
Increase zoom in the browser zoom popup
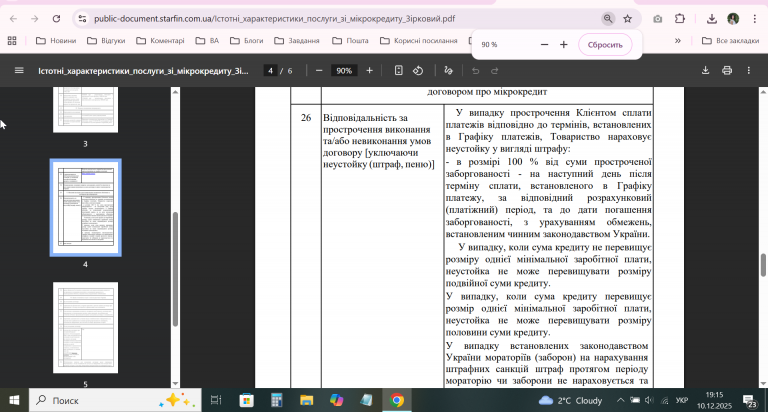563,45
